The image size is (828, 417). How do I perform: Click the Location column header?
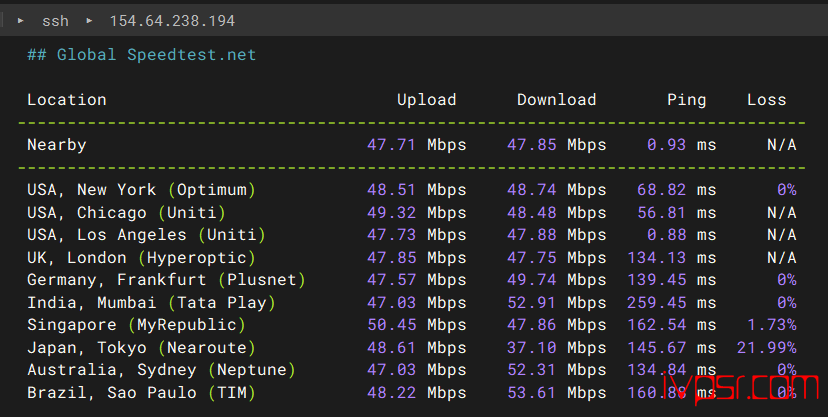click(x=67, y=100)
